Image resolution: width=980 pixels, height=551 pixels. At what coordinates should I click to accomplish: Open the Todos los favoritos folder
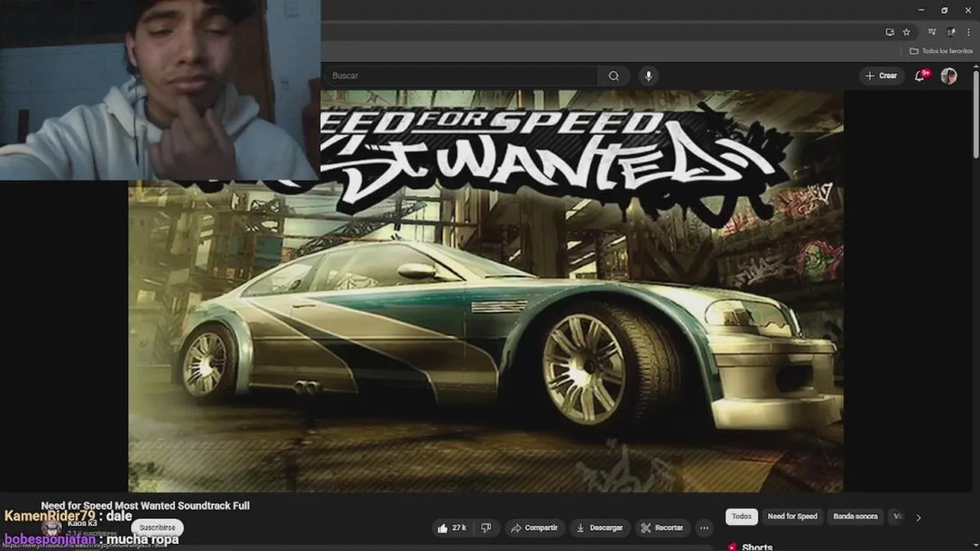tap(941, 51)
